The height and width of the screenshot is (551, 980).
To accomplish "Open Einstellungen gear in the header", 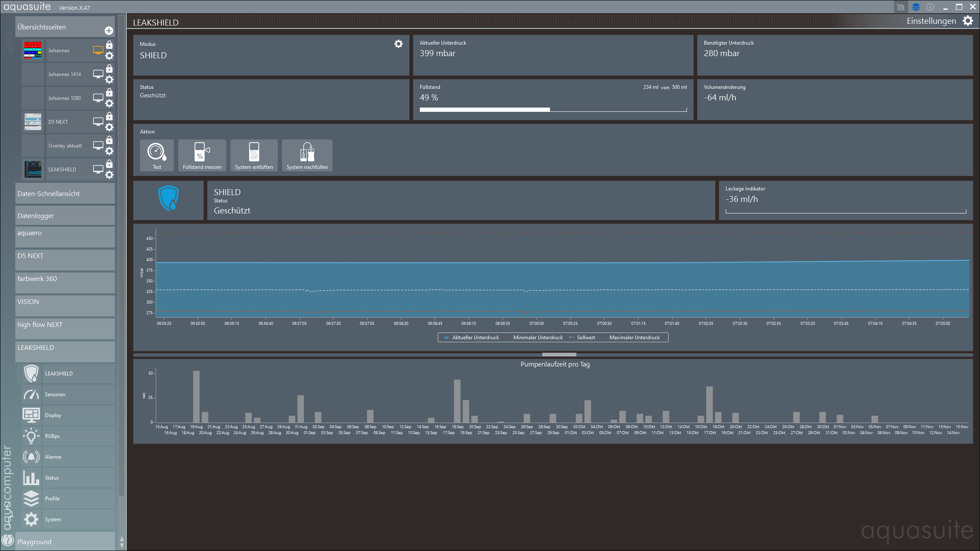I will coord(968,21).
